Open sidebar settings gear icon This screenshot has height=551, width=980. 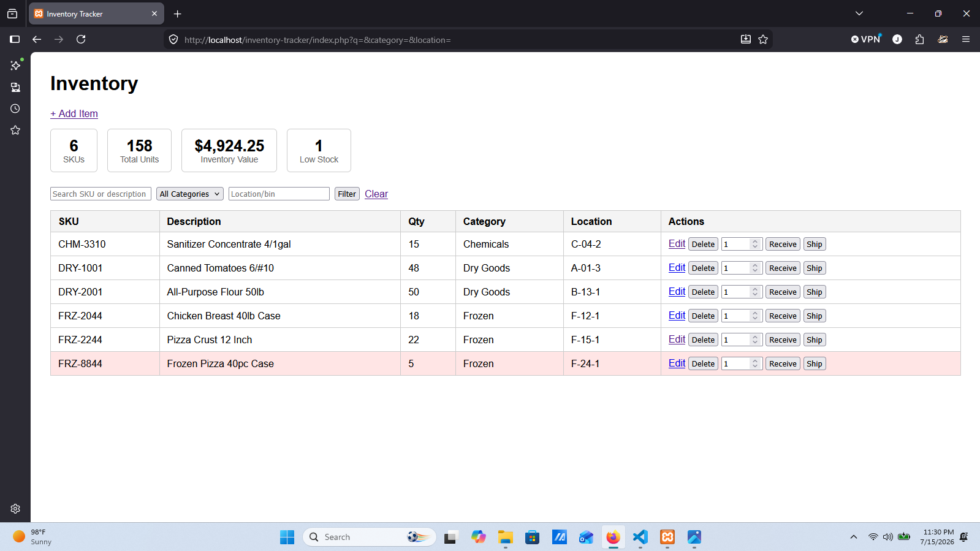click(x=15, y=509)
